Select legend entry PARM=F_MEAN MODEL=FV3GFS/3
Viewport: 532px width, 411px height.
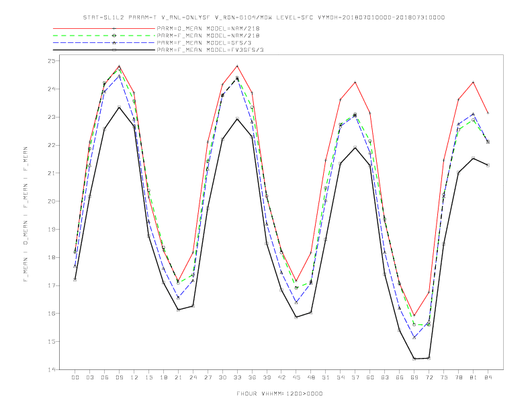210,50
